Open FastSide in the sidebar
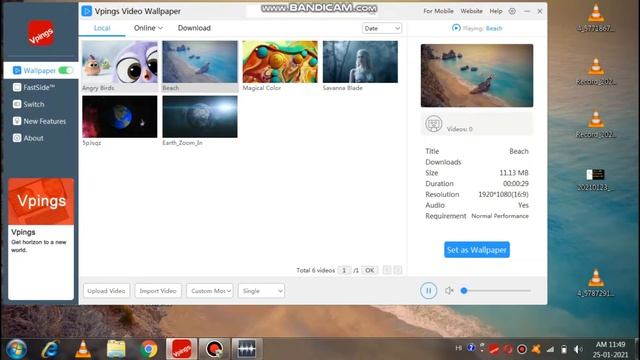 (x=34, y=87)
